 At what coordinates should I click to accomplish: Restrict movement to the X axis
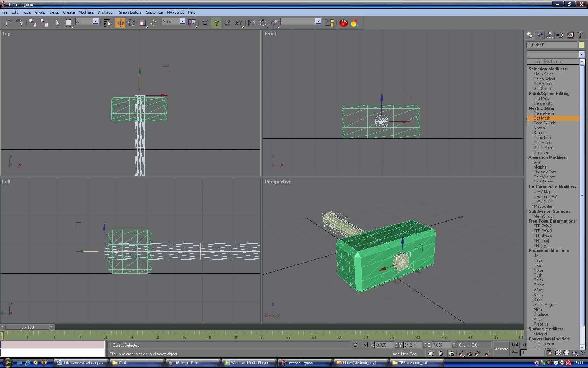[x=205, y=23]
